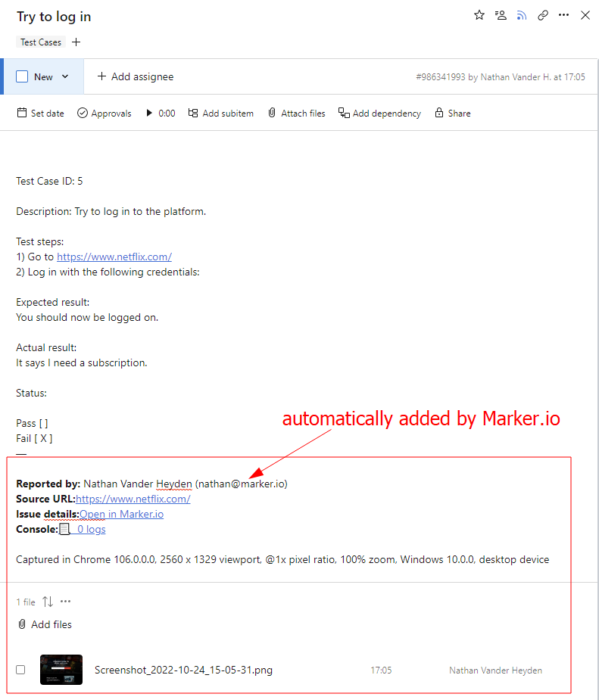Click the 17:05 file timestamp

click(x=381, y=670)
